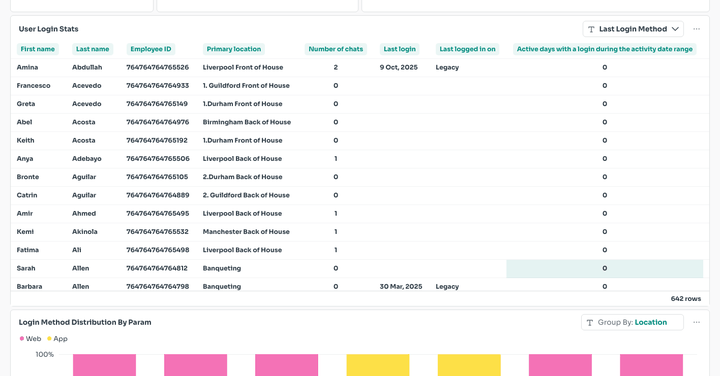Open User Login Stats more options menu
720x376 pixels.
click(697, 29)
